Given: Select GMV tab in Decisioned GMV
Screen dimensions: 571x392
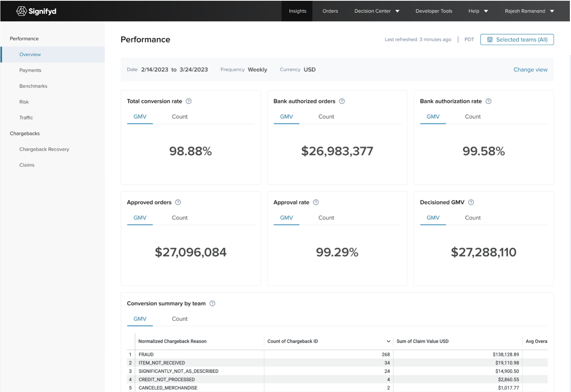Looking at the screenshot, I should (433, 218).
